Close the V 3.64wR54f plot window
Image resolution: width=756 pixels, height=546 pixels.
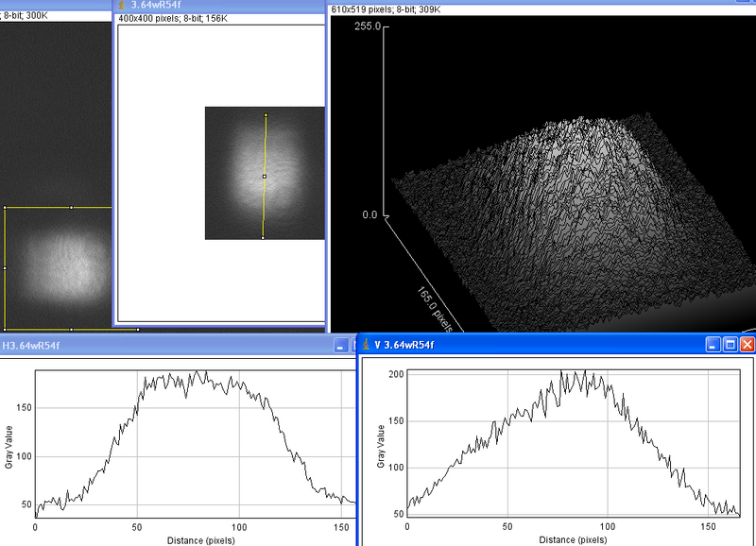[746, 345]
